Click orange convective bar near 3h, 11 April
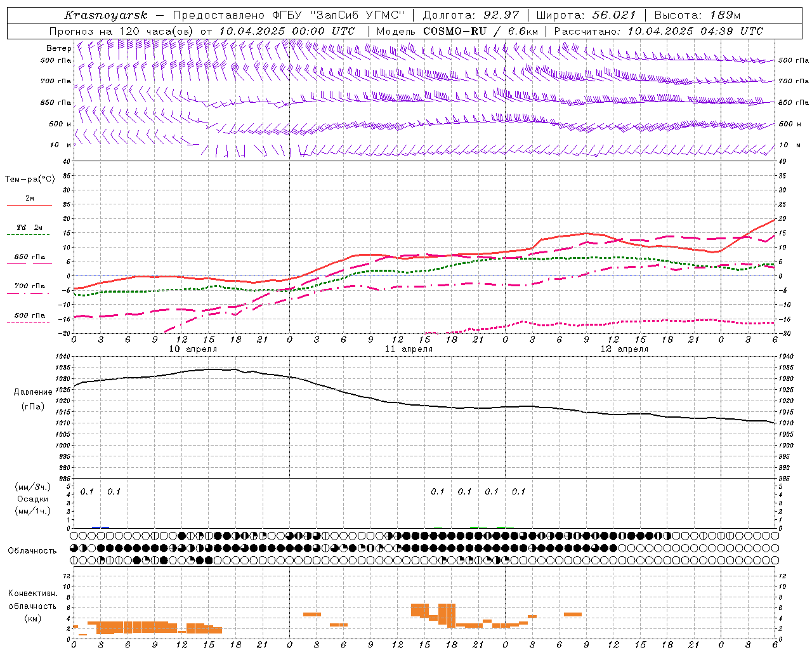 tap(312, 614)
